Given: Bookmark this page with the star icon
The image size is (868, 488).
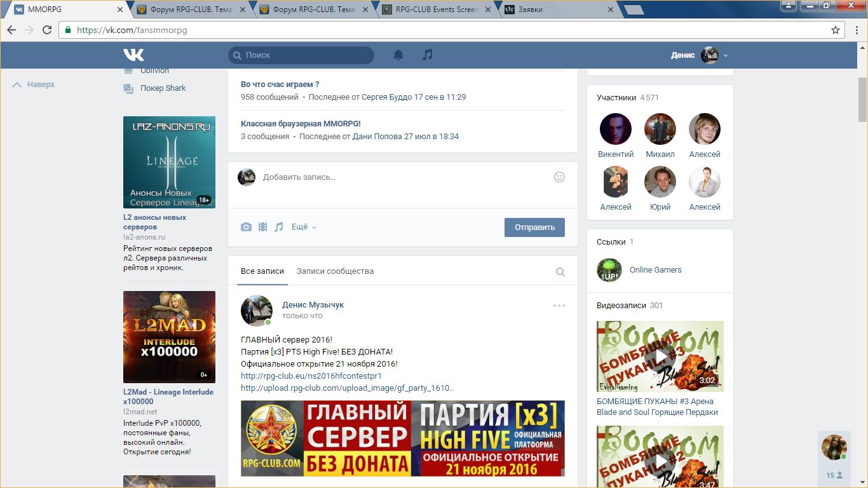Looking at the screenshot, I should (x=836, y=30).
